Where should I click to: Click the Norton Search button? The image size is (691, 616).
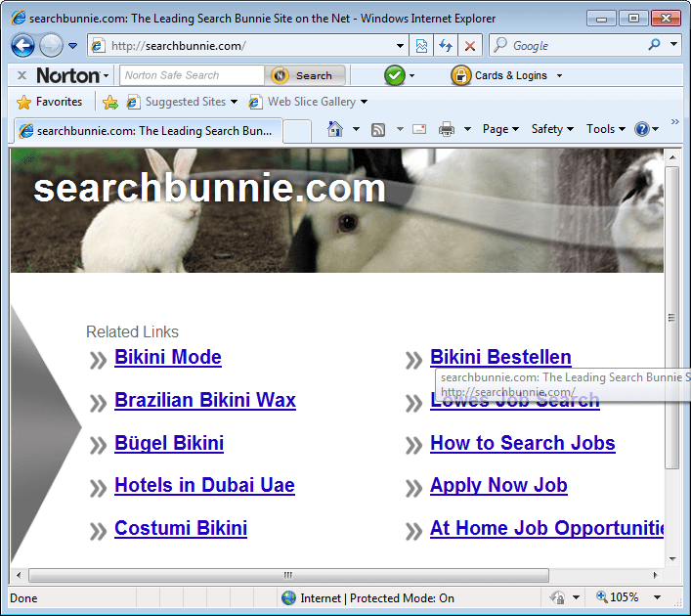click(305, 75)
